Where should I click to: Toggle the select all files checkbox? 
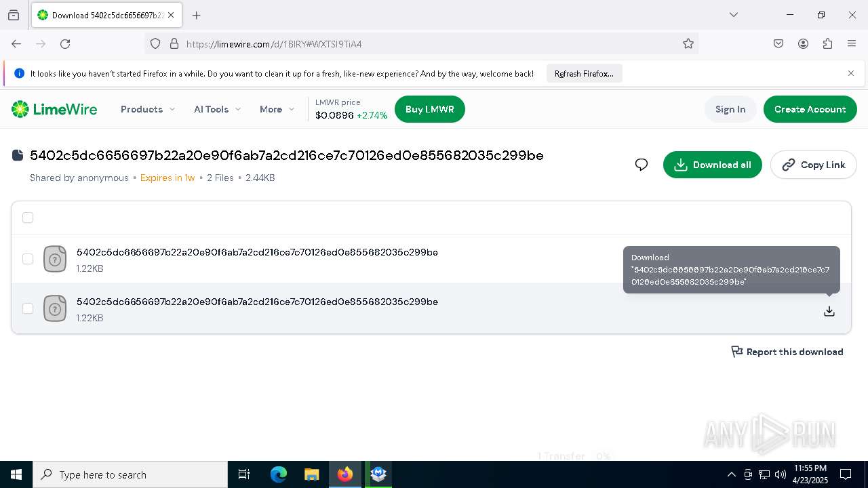28,218
